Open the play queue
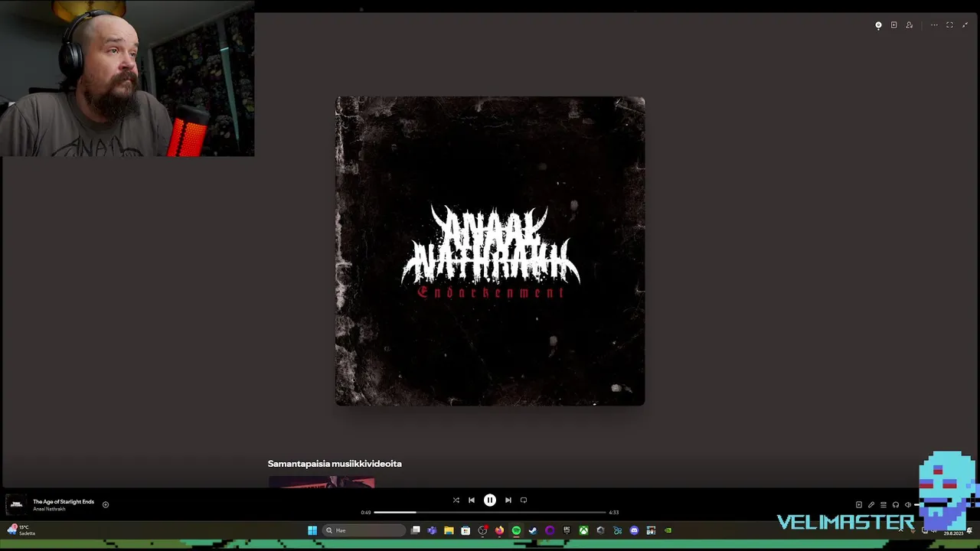 [884, 505]
